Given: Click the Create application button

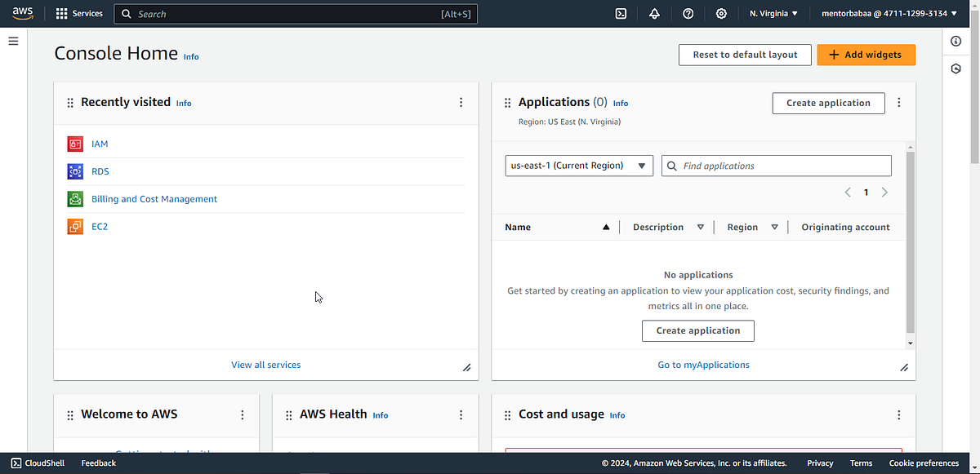Looking at the screenshot, I should click(828, 103).
